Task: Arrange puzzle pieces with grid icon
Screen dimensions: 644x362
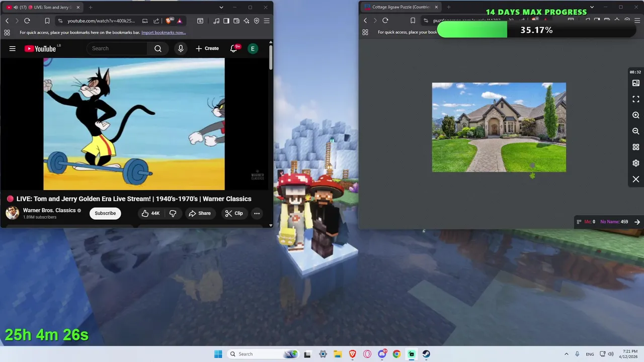Action: point(636,147)
